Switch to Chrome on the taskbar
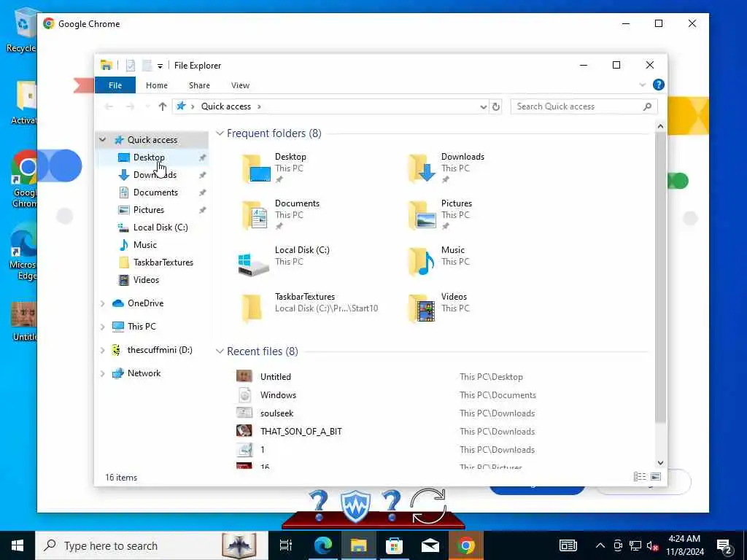 466,545
